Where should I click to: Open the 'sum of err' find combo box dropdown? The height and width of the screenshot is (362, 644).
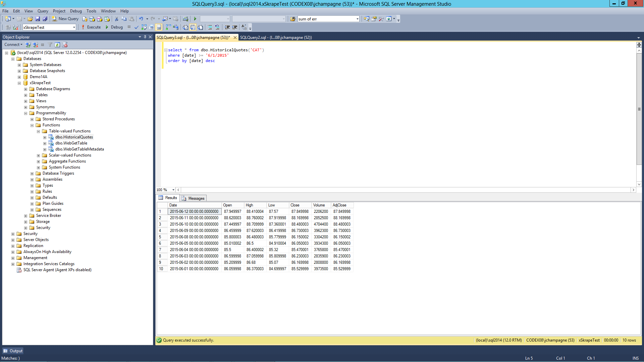pos(357,19)
